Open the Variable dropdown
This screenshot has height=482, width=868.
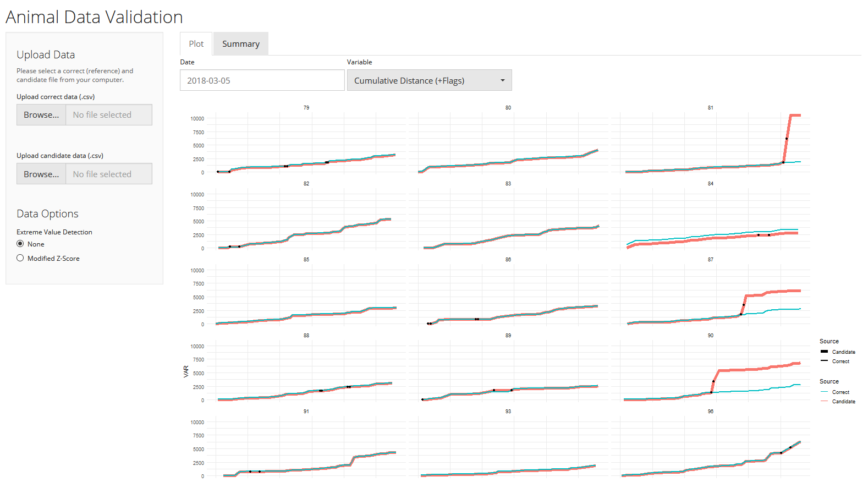pyautogui.click(x=429, y=80)
